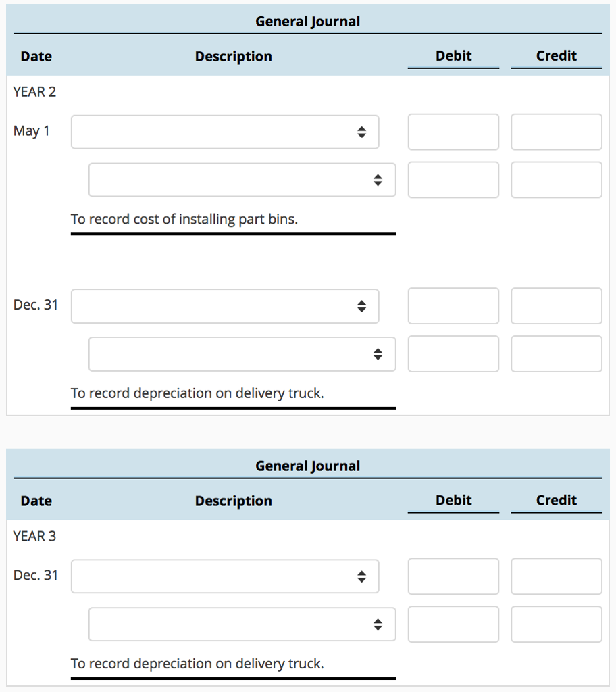Click Year 2 Dec. 31 second-line Debit field
Viewport: 616px width, 692px height.
click(x=453, y=354)
